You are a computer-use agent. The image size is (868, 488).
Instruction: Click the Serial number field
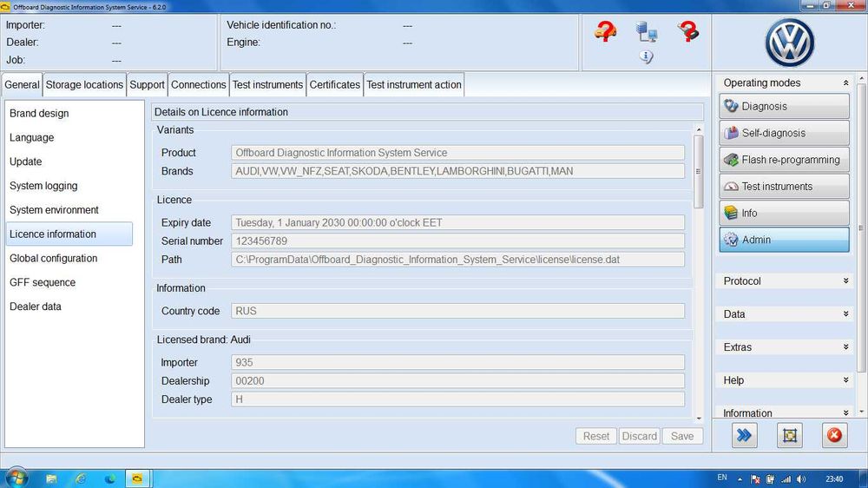[457, 241]
